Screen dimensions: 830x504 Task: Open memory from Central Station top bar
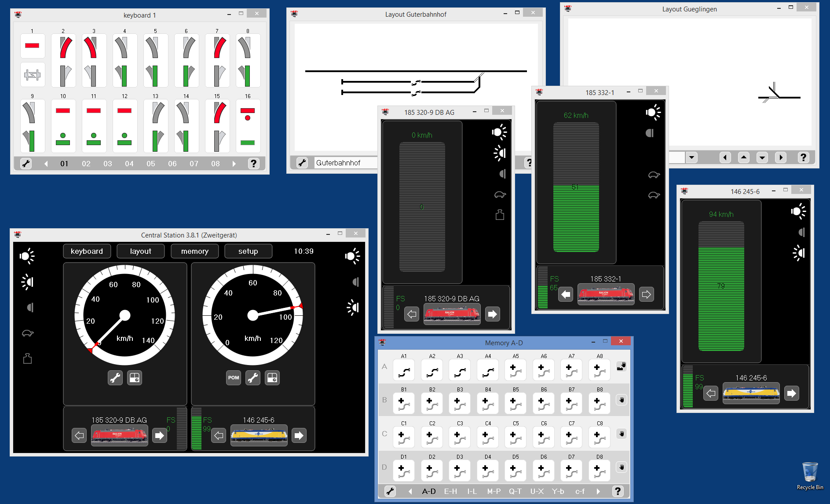195,251
